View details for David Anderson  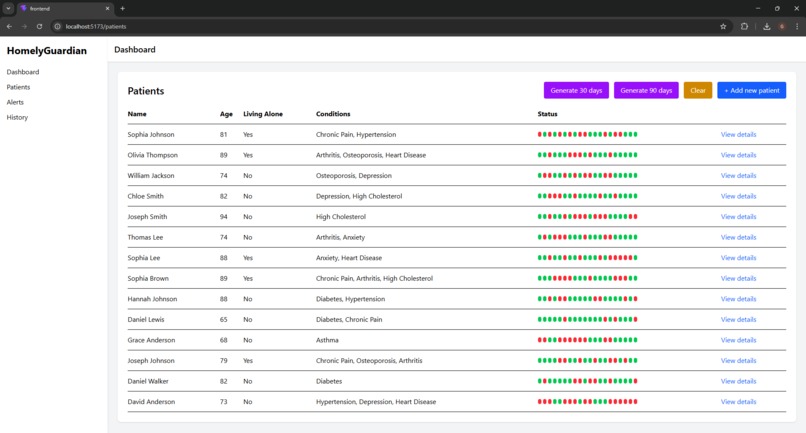click(x=738, y=402)
